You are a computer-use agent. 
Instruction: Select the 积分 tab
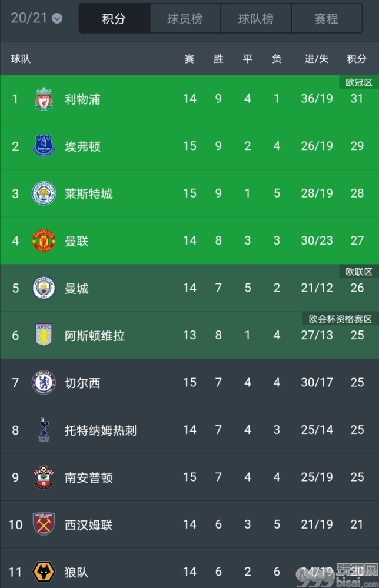tap(114, 18)
